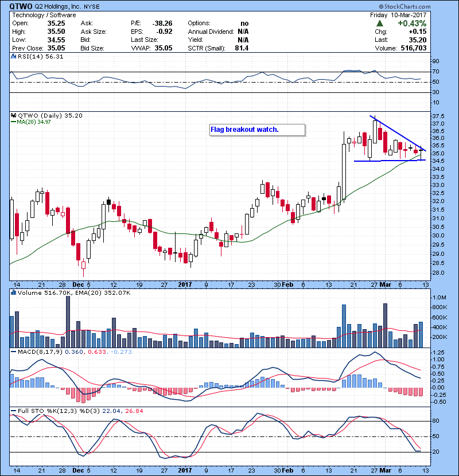Click the Bid Size label
Image resolution: width=459 pixels, height=476 pixels.
pyautogui.click(x=92, y=48)
